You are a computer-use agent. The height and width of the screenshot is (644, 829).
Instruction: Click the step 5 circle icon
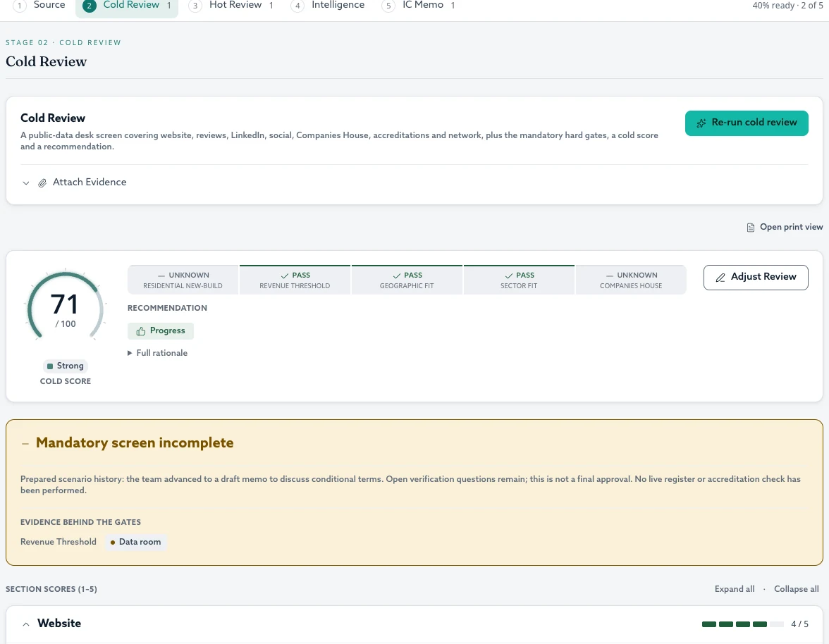pyautogui.click(x=388, y=6)
